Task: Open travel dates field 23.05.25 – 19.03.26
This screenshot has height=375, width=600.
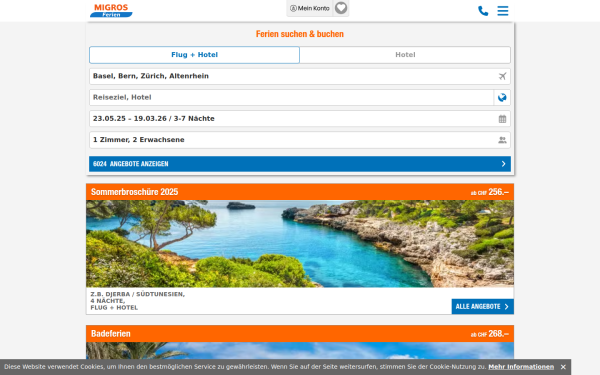Action: point(300,119)
